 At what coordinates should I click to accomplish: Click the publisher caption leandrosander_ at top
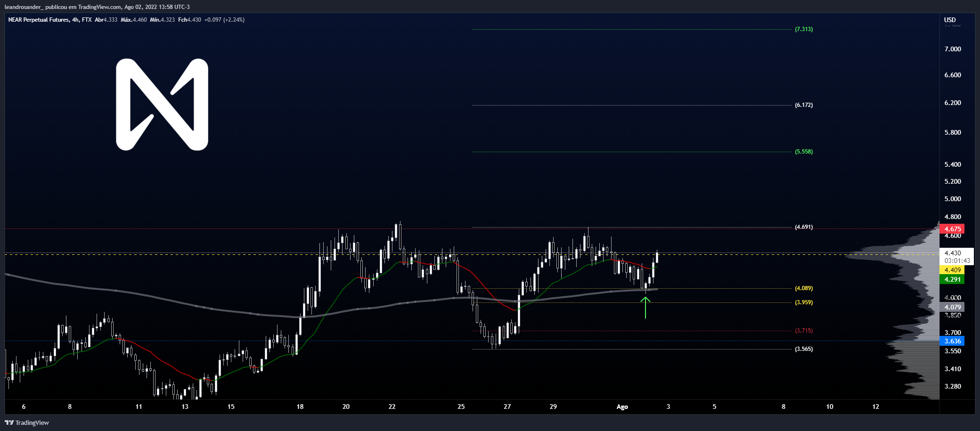pyautogui.click(x=24, y=7)
